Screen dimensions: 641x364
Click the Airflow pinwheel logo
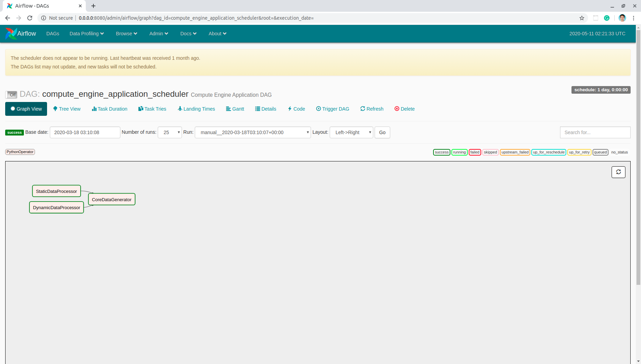point(11,34)
